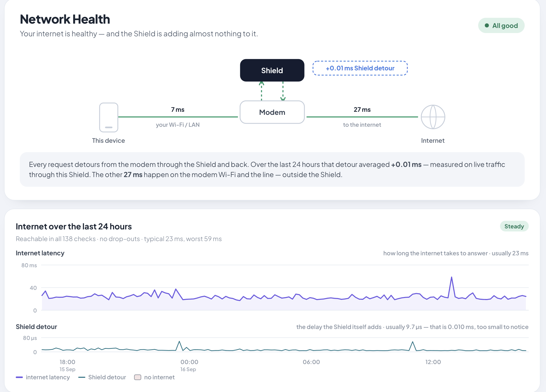
Task: Click the Shield detour chart title
Action: [x=36, y=327]
